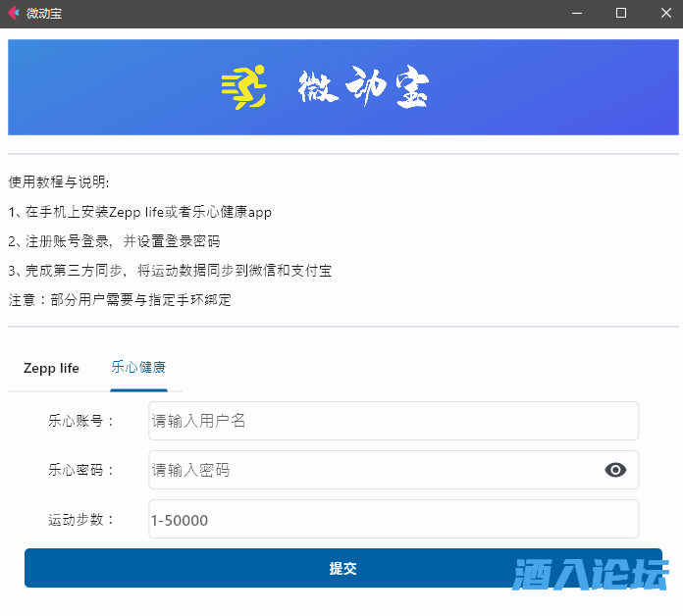
Task: Close the 微动宝 window
Action: point(665,13)
